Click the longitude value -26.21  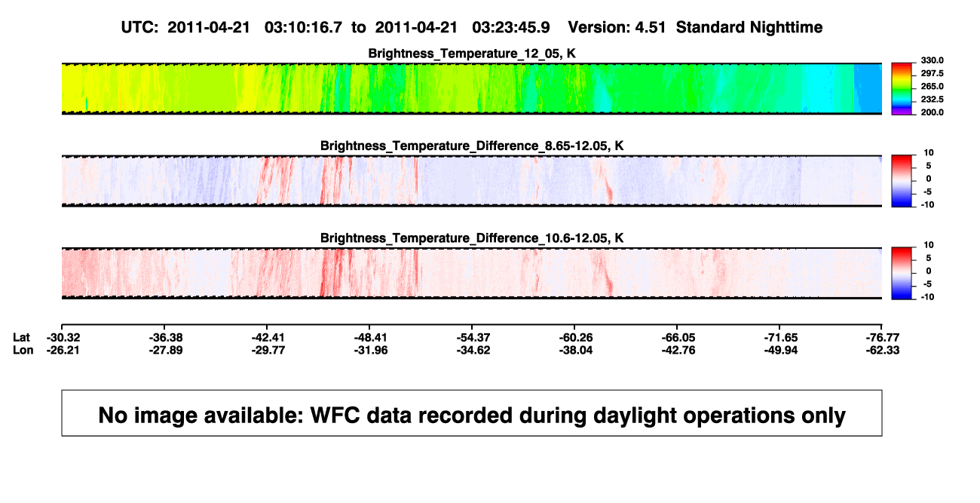click(x=62, y=350)
